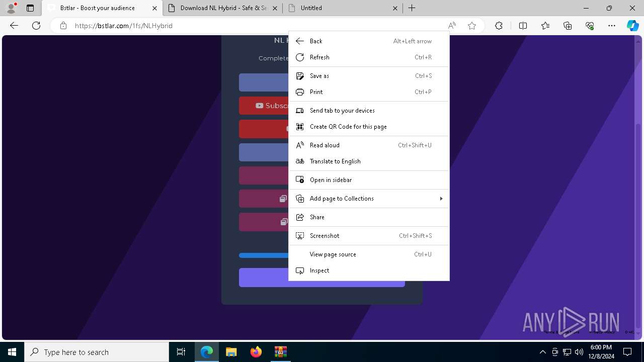Click the toolbar Refresh icon
Viewport: 644px width, 362px height.
(36, 26)
